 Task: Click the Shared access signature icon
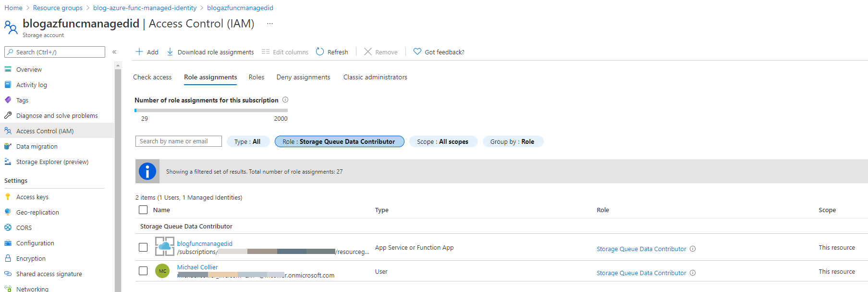point(8,274)
